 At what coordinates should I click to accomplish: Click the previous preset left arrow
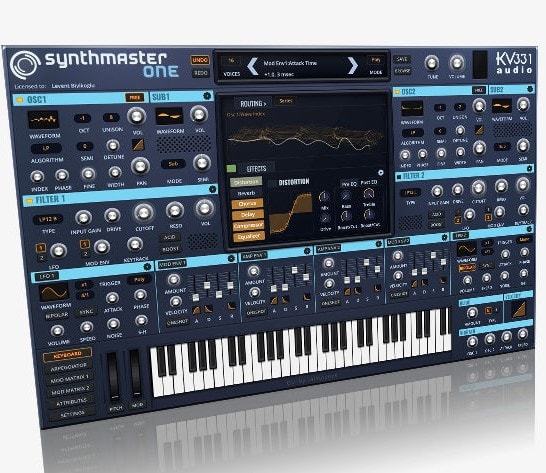click(x=252, y=66)
